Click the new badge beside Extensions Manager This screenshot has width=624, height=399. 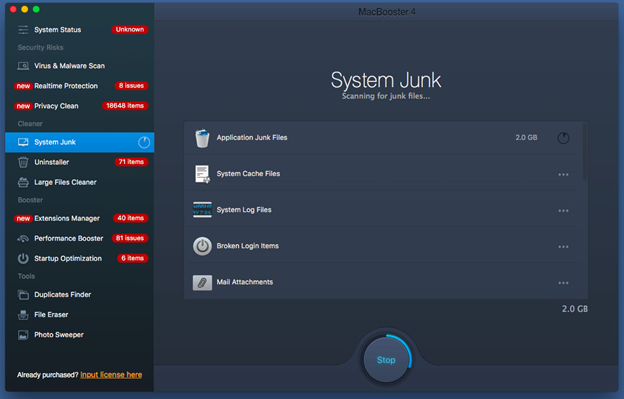pos(23,218)
